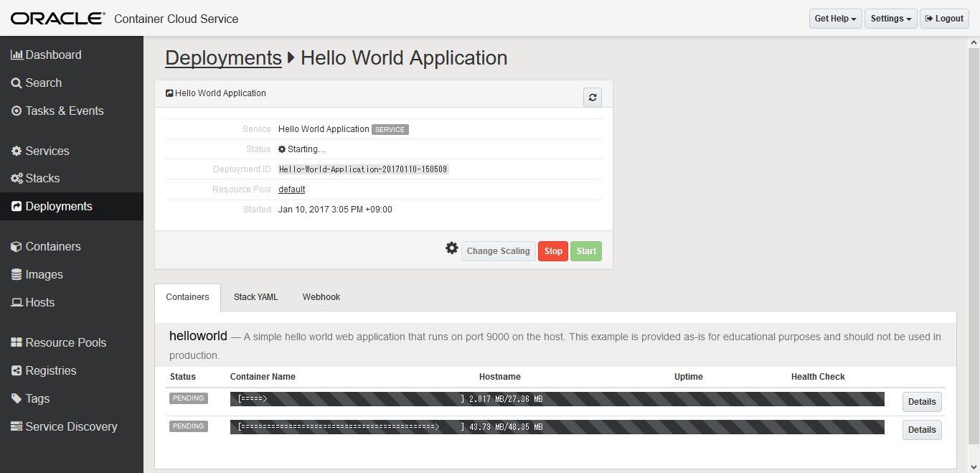
Task: Open Service Discovery from the sidebar
Action: pyautogui.click(x=72, y=426)
